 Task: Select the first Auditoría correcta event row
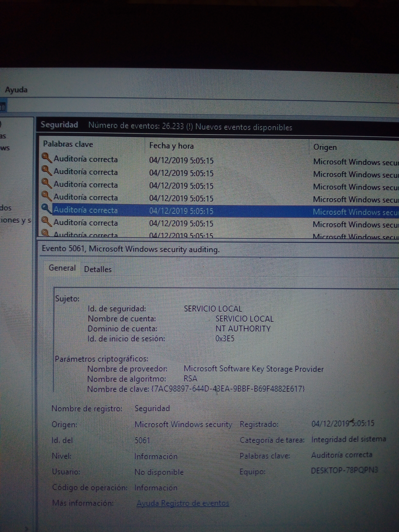pyautogui.click(x=85, y=159)
